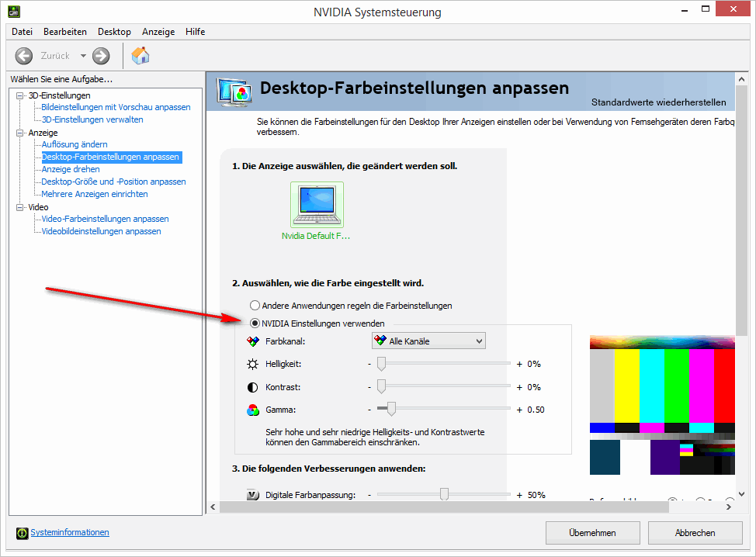This screenshot has width=756, height=557.
Task: Click the 'Video' category label
Action: coord(38,207)
